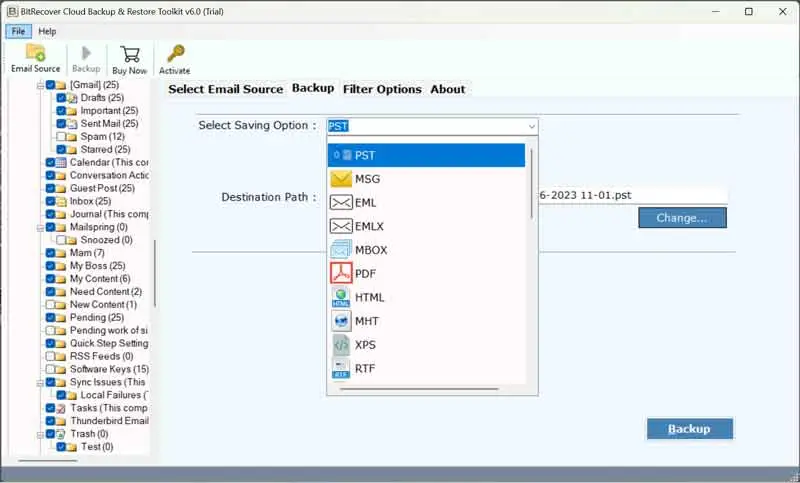Check the RSS Feeds (0) checkbox

(x=50, y=356)
